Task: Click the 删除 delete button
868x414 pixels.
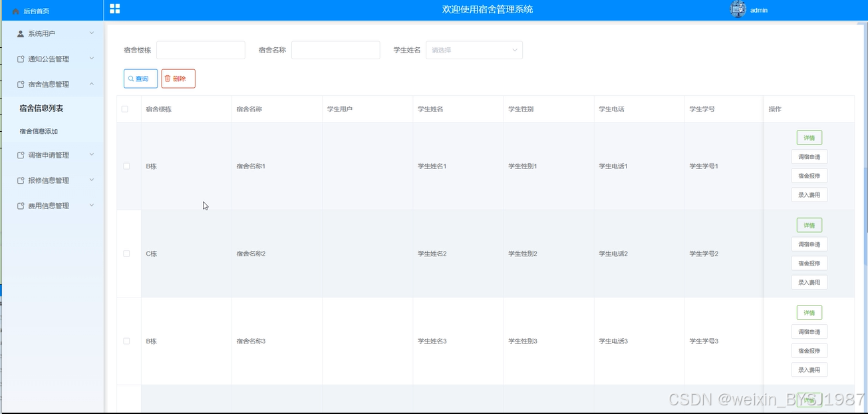Action: click(178, 79)
